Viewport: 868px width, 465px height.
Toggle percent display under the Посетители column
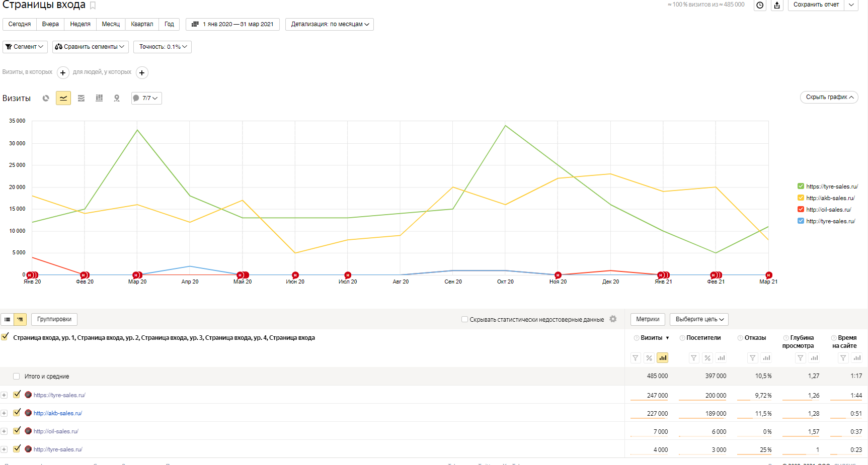(x=707, y=358)
